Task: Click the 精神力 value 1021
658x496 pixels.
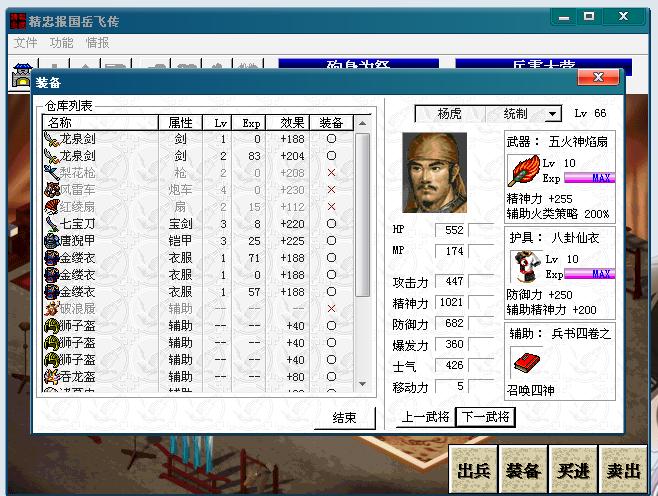Action: pyautogui.click(x=451, y=302)
